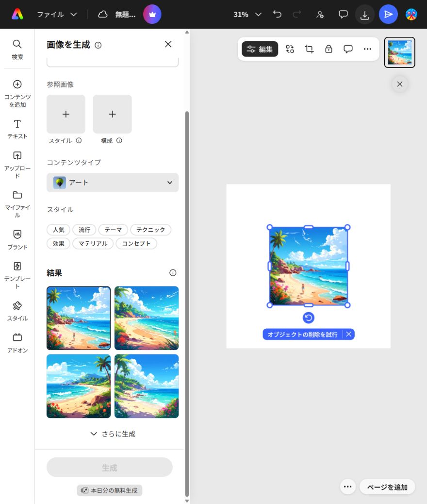427x504 pixels.
Task: Select the bottom-left beach result with mountains
Action: (x=79, y=386)
